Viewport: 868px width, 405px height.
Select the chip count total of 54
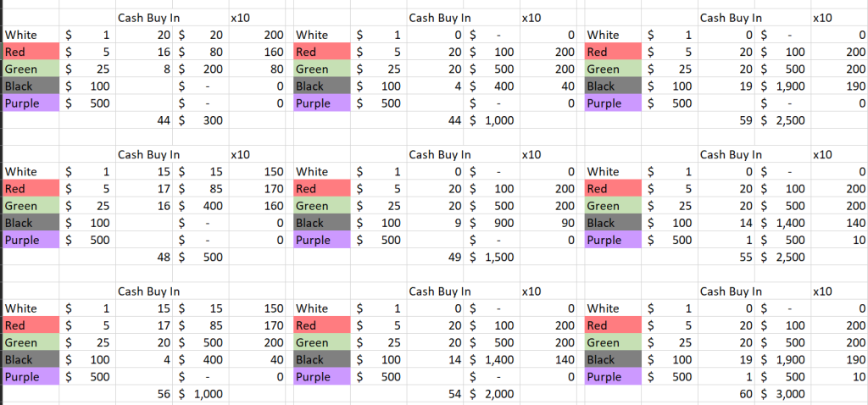457,394
